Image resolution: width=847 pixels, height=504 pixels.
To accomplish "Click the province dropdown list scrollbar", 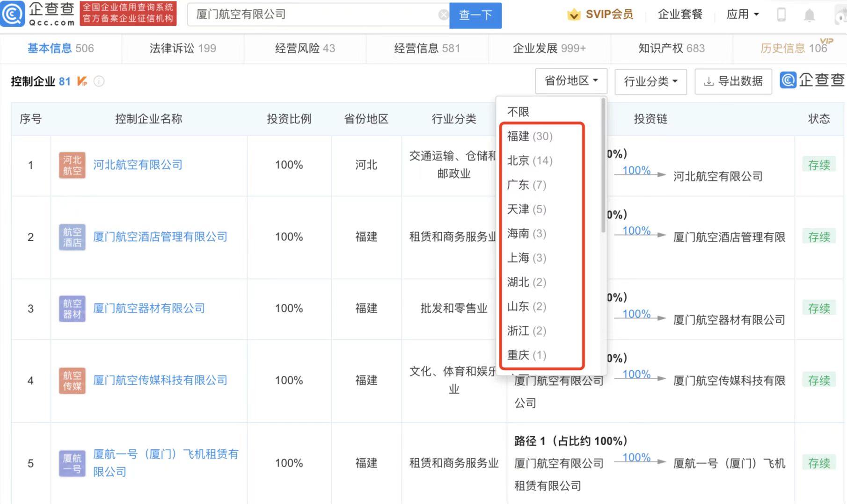I will point(603,165).
